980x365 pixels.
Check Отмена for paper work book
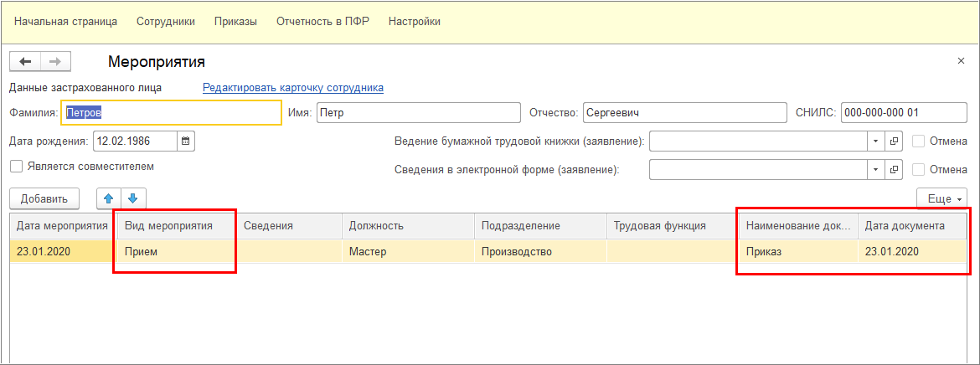tap(919, 141)
